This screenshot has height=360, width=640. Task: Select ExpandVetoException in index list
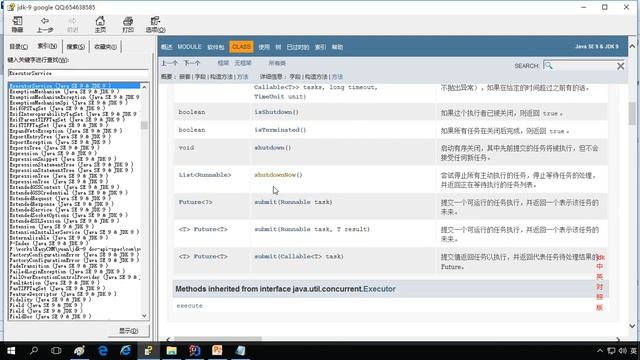pyautogui.click(x=65, y=131)
